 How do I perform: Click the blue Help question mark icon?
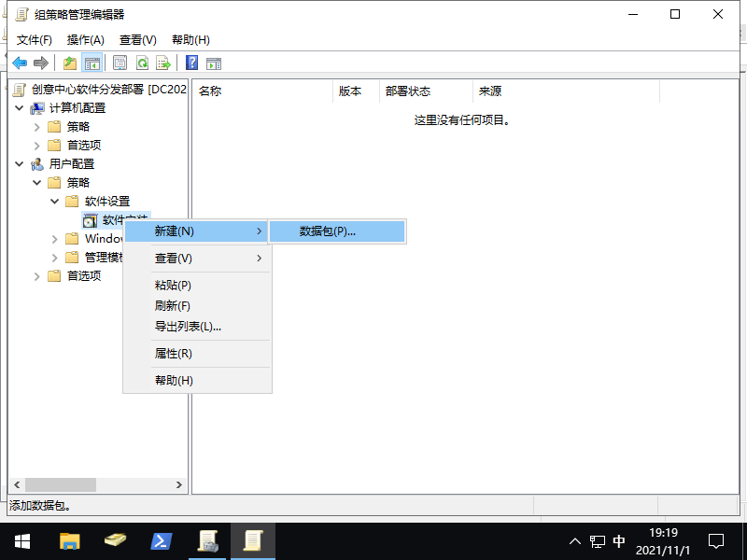coord(191,63)
